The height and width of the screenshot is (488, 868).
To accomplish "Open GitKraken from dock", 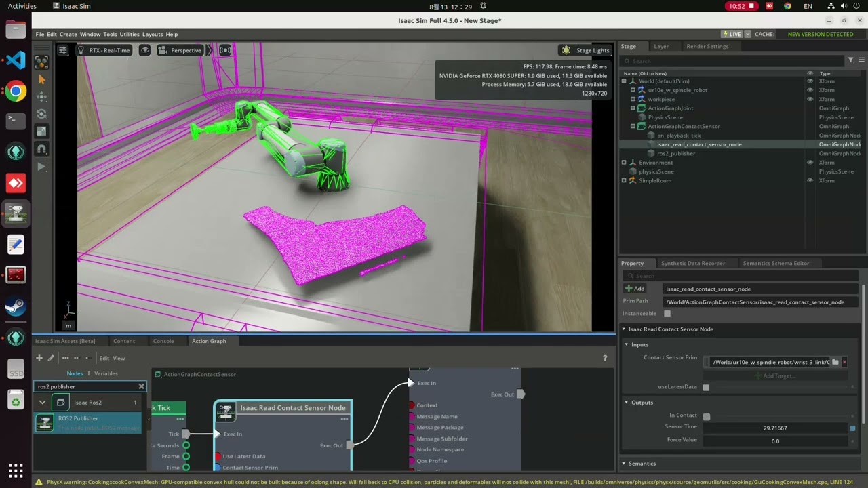I will [x=16, y=152].
